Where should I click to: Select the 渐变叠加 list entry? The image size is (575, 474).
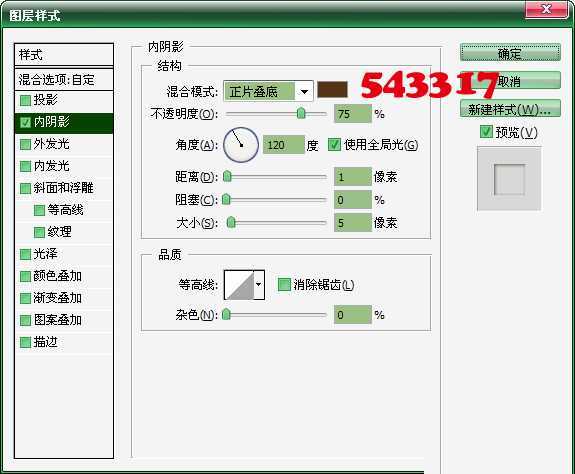pyautogui.click(x=64, y=298)
